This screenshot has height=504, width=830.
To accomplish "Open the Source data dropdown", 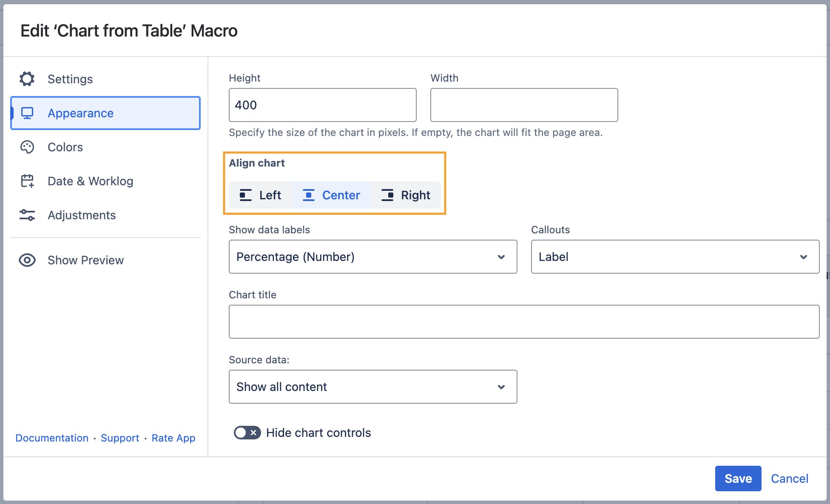I will pos(372,387).
